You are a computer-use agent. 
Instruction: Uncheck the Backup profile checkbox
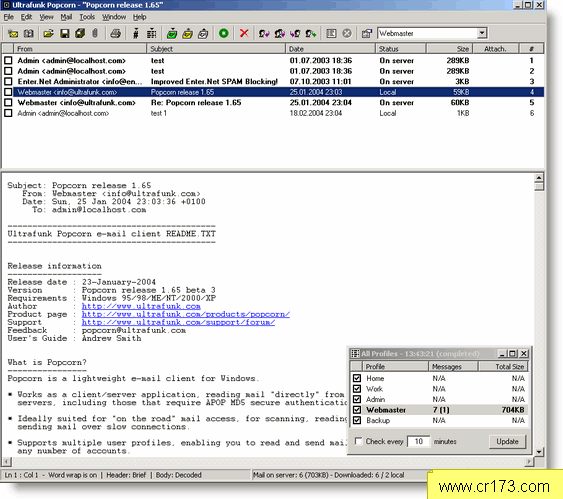pos(357,420)
